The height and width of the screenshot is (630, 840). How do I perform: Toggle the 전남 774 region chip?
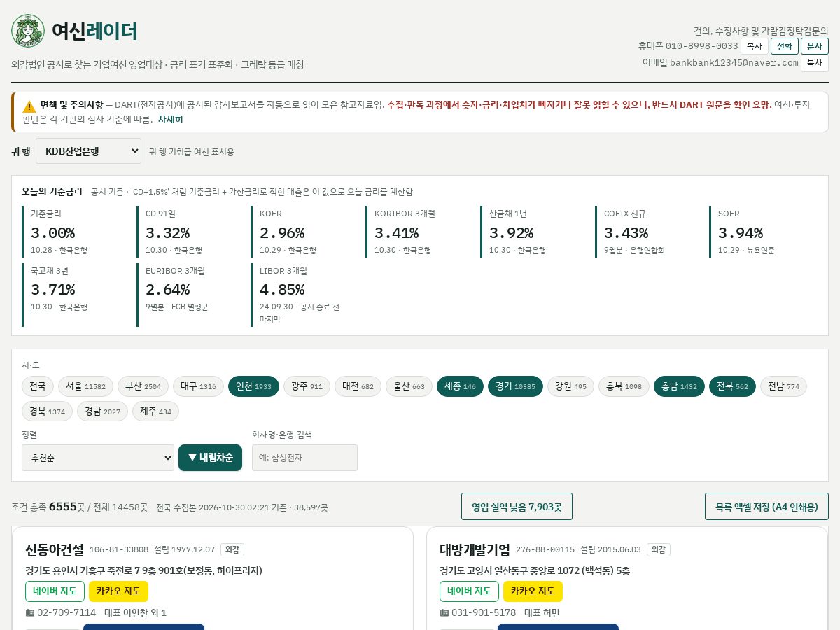(783, 386)
